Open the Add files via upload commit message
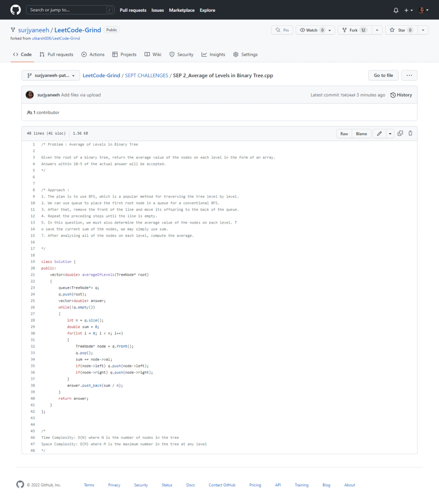Image resolution: width=439 pixels, height=504 pixels. [x=81, y=95]
